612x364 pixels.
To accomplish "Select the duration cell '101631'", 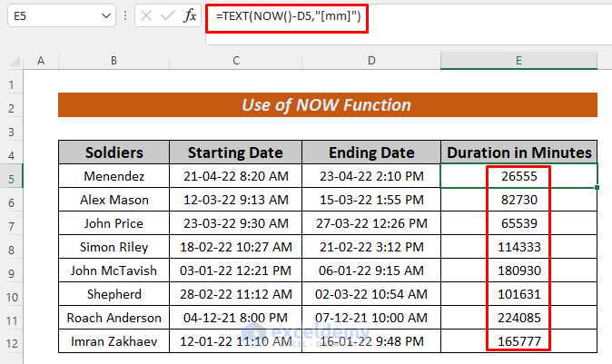I will (x=519, y=294).
